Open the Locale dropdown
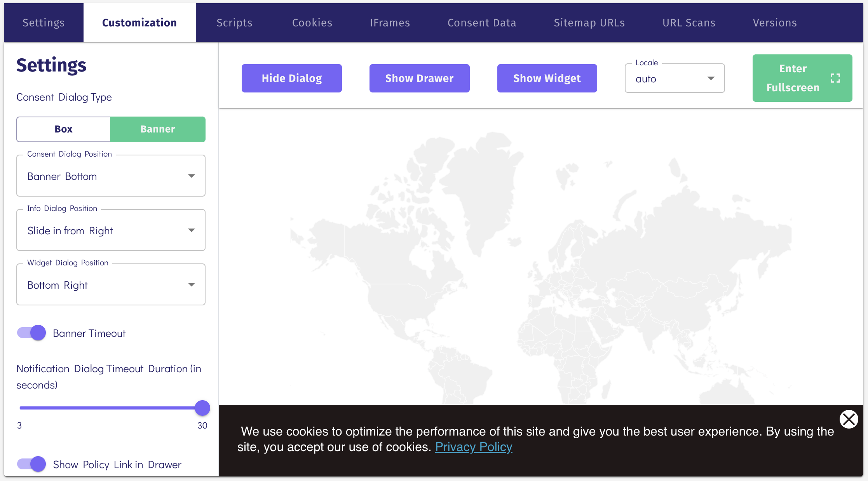Screen dimensions: 868x481 [x=674, y=78]
